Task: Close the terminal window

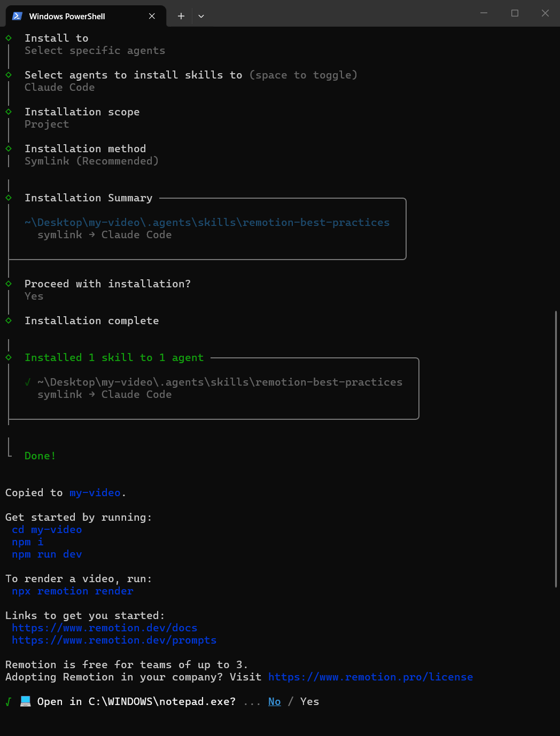Action: 545,13
